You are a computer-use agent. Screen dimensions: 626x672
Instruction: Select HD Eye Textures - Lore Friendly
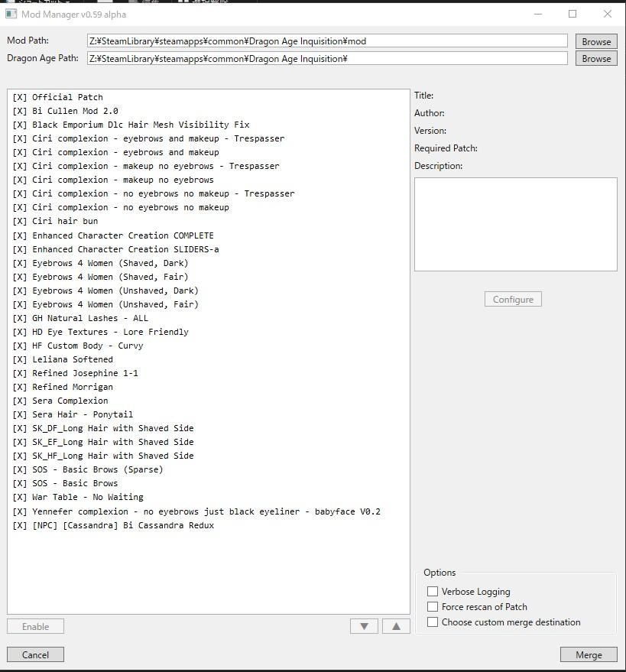100,332
